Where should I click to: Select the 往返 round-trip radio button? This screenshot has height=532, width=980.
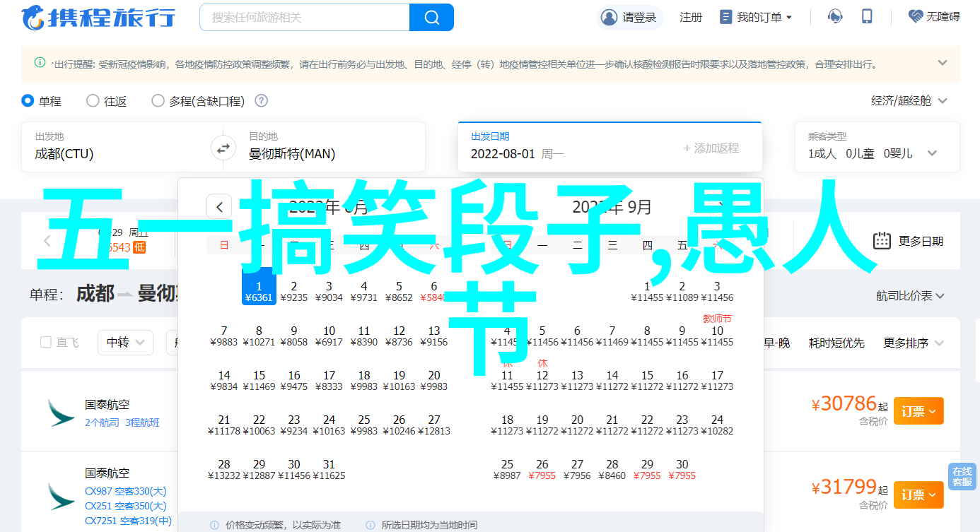click(93, 101)
